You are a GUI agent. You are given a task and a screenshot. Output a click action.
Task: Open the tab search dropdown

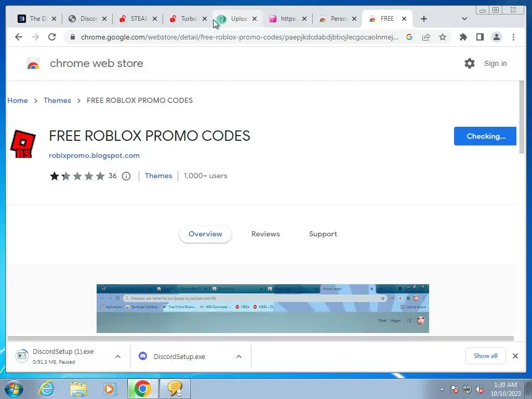coord(464,19)
